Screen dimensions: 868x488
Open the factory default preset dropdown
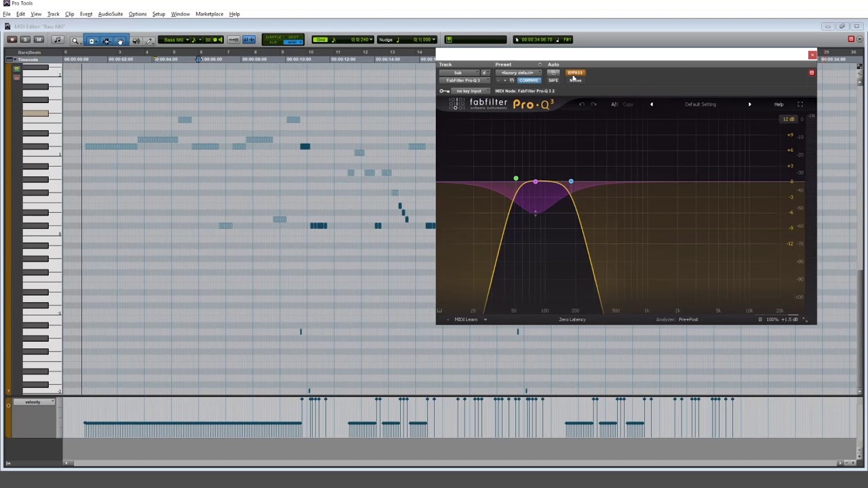[x=519, y=73]
